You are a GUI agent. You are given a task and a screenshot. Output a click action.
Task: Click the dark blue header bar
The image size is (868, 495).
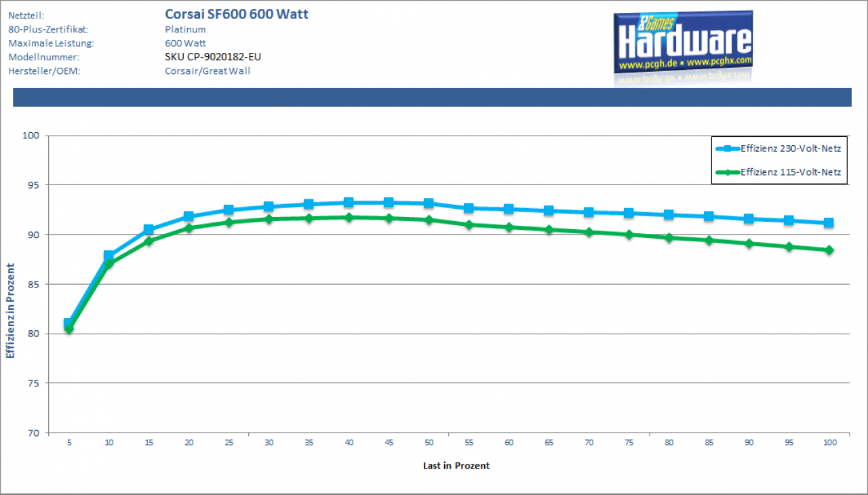[432, 97]
